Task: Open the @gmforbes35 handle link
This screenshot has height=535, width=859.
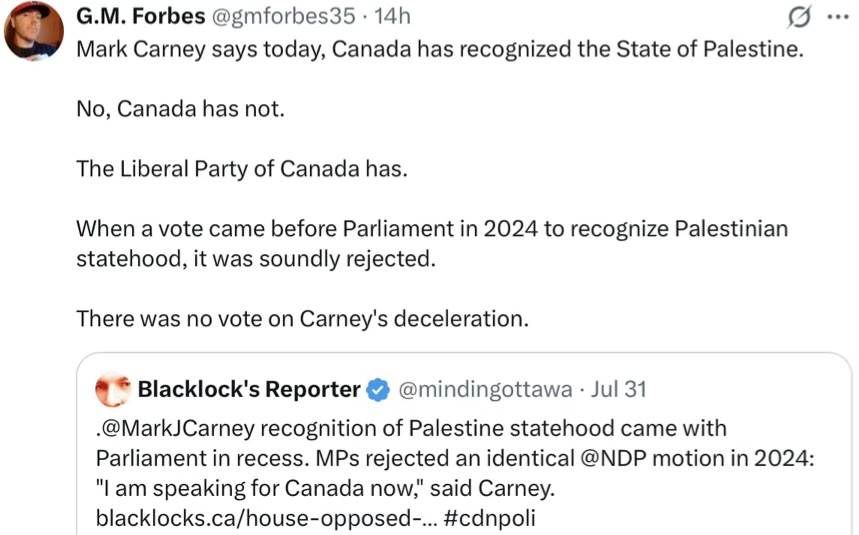Action: click(x=283, y=16)
